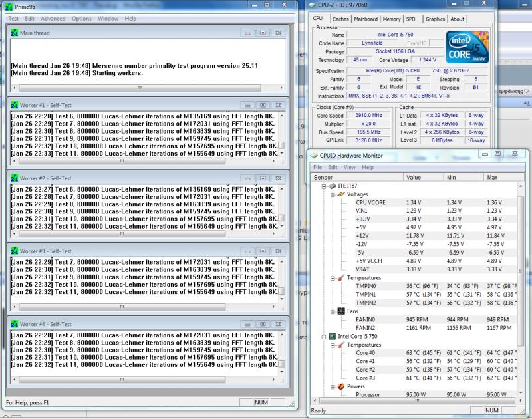This screenshot has height=419, width=532.
Task: Collapse the Powers group
Action: (x=332, y=387)
